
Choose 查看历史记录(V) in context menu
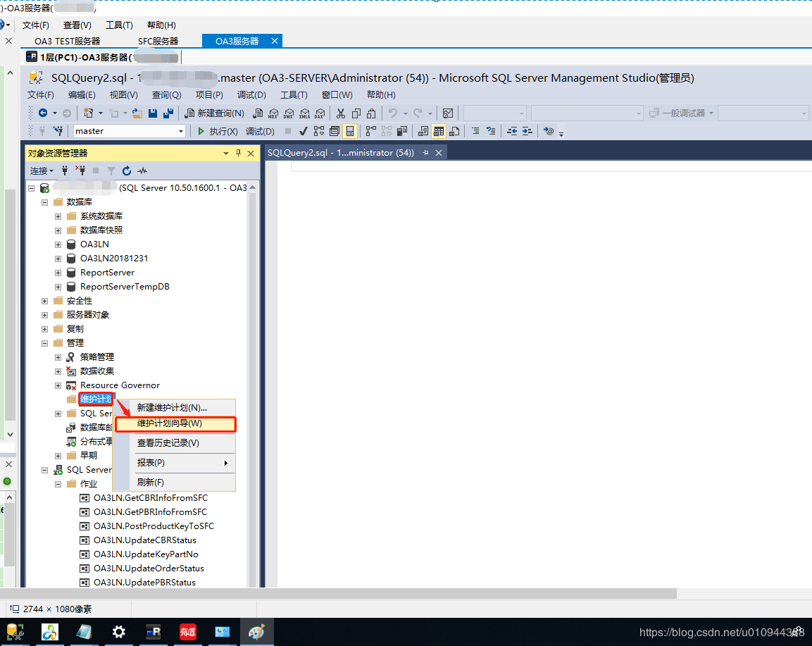tap(175, 443)
